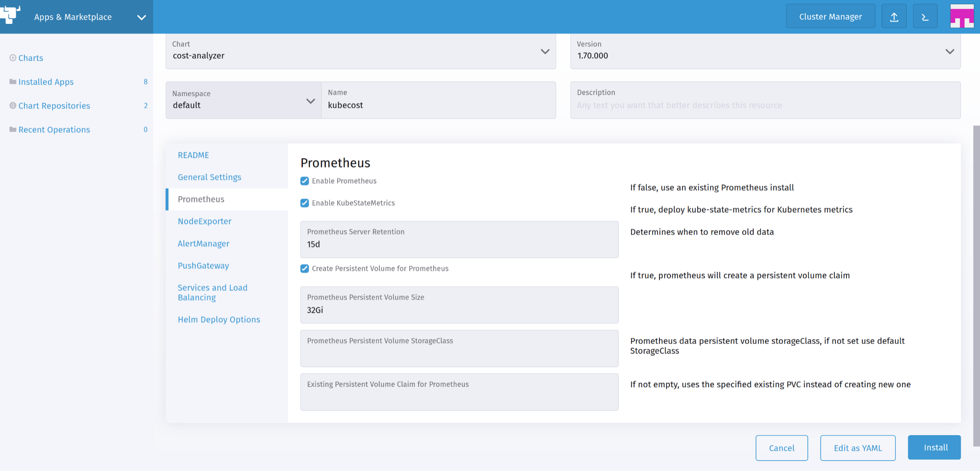Open the Import YAML upload icon

[894, 16]
